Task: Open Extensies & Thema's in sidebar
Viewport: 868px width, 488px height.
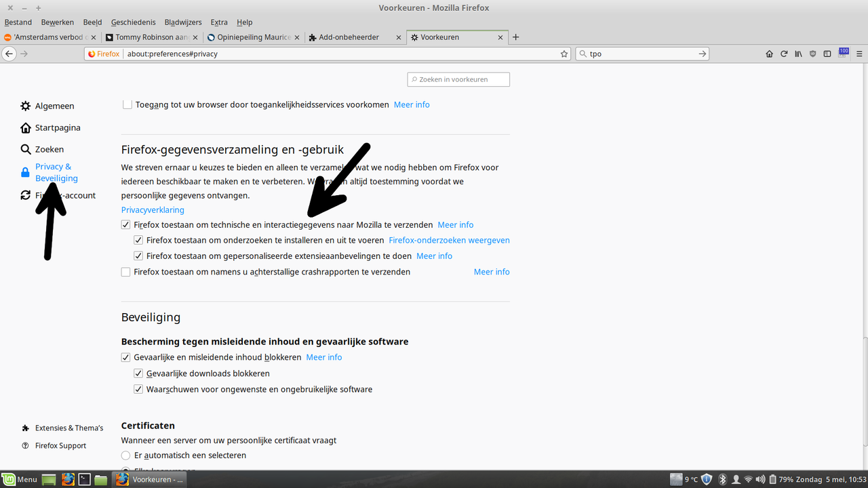Action: point(62,428)
